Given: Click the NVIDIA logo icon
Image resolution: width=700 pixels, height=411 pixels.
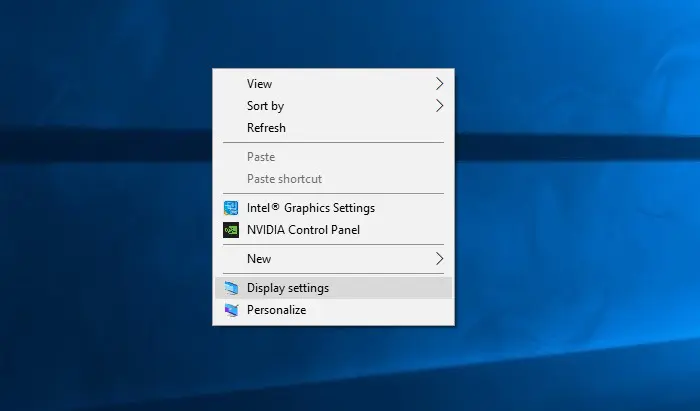Looking at the screenshot, I should click(x=231, y=230).
